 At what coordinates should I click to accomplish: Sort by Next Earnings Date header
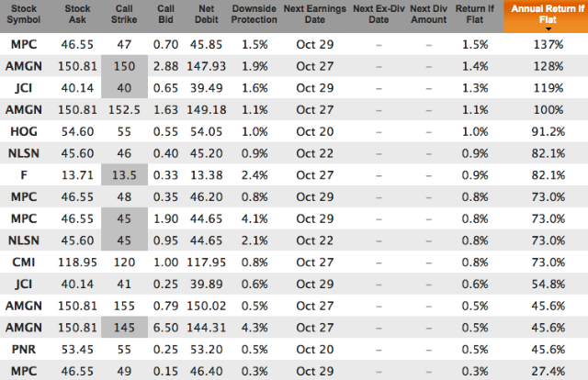[314, 15]
